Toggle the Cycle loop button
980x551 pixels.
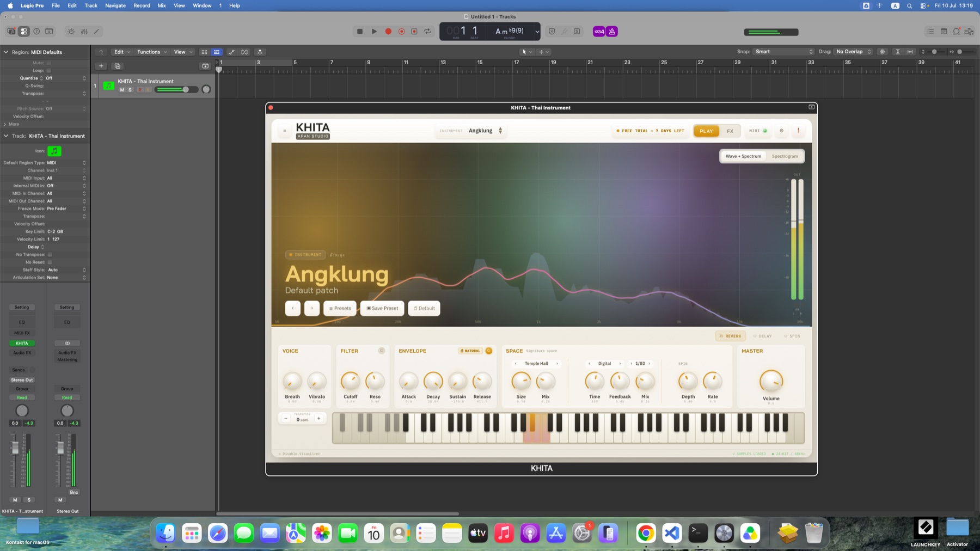(x=427, y=32)
